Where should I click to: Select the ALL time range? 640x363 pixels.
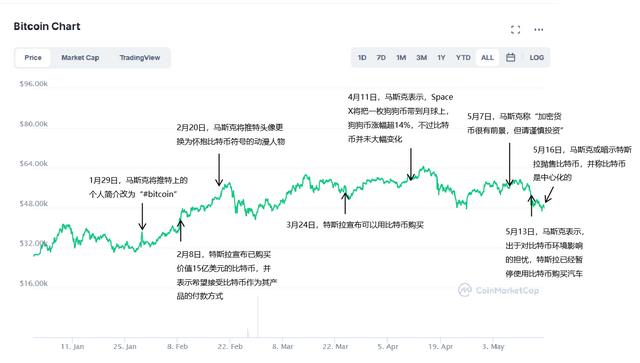tap(487, 58)
